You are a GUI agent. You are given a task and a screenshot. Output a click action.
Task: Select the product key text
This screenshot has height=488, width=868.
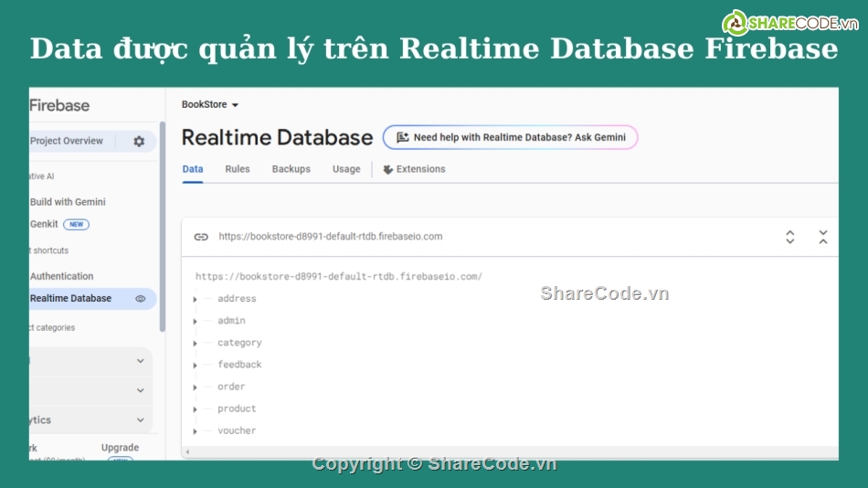coord(237,408)
